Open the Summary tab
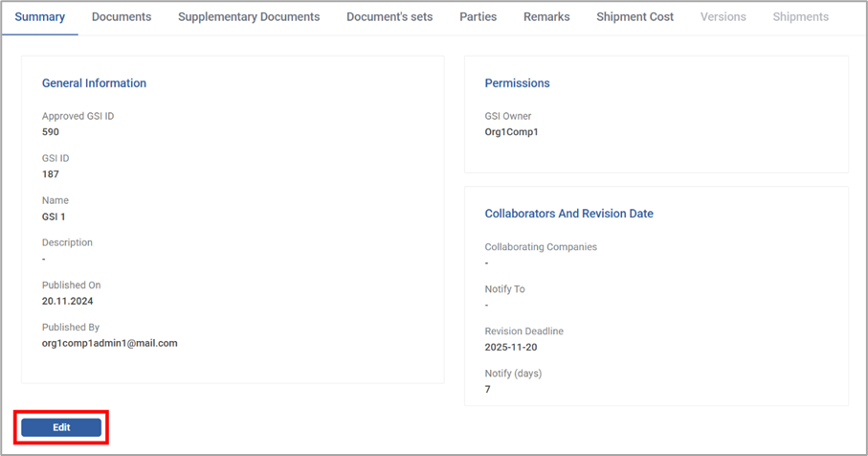The height and width of the screenshot is (456, 868). (x=40, y=17)
